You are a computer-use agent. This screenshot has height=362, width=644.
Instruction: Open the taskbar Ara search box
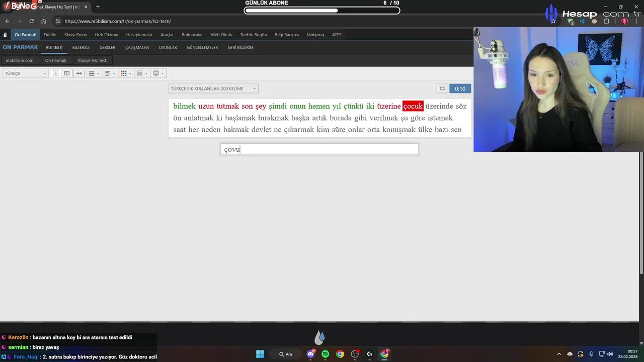coord(285,354)
